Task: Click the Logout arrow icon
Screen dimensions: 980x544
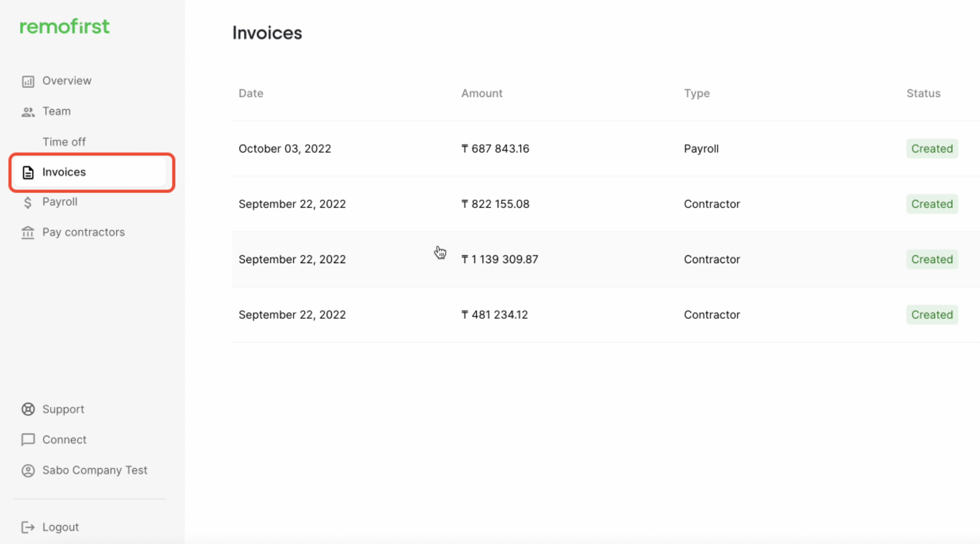Action: click(x=28, y=527)
